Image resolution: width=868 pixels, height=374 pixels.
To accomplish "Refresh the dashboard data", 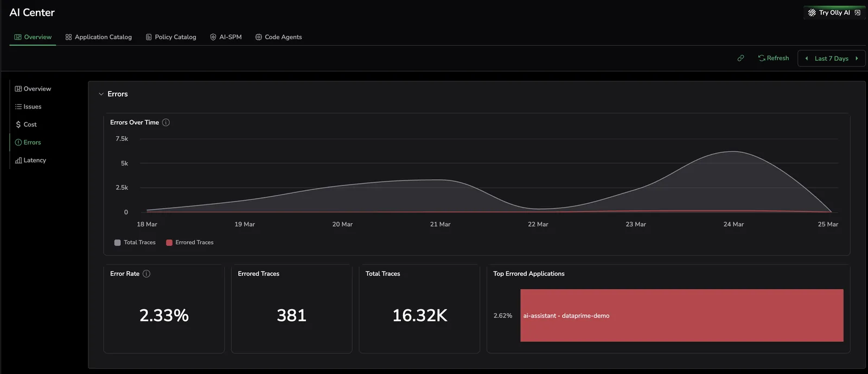I will tap(774, 58).
